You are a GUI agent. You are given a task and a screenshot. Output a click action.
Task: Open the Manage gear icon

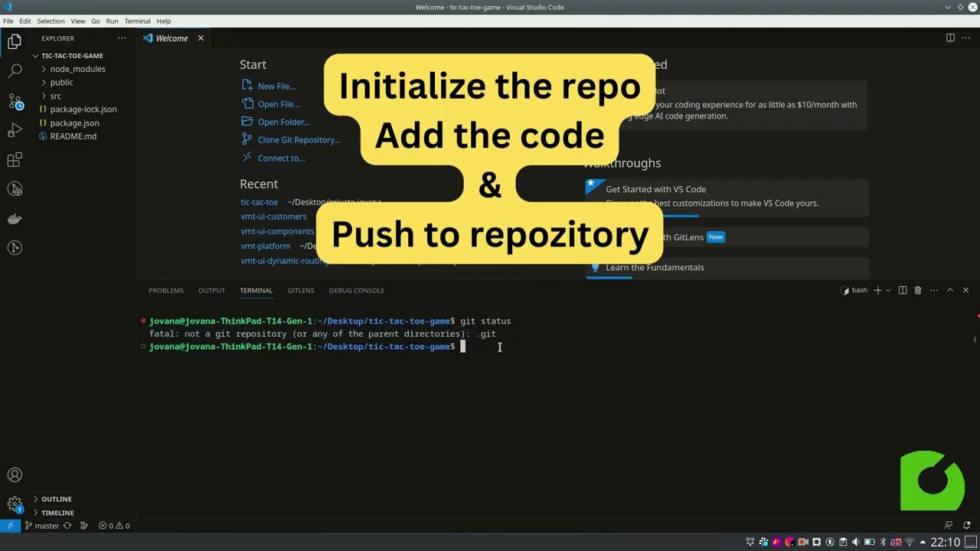15,504
